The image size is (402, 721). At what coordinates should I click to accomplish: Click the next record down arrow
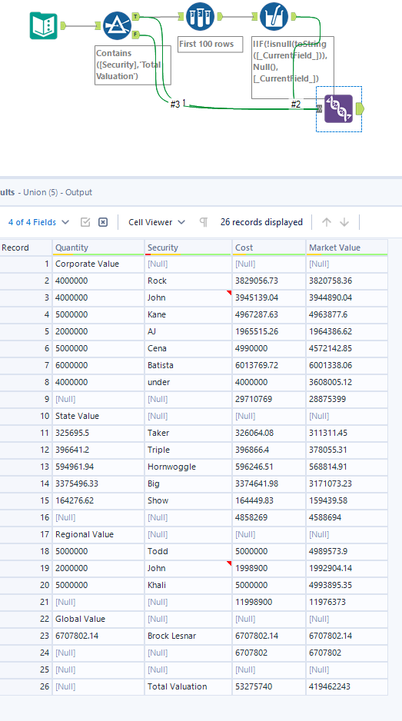pos(344,222)
